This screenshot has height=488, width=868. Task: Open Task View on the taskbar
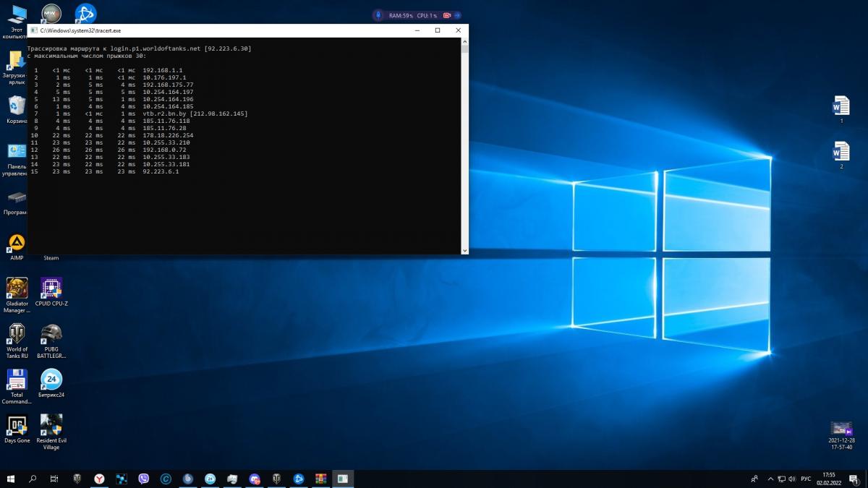coord(54,479)
